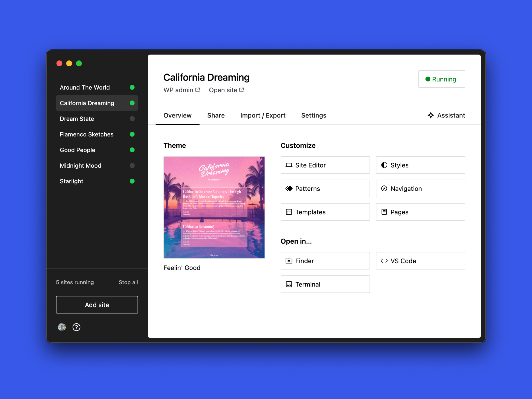Switch to the Share tab
Screen dimensions: 532x399
pos(216,115)
